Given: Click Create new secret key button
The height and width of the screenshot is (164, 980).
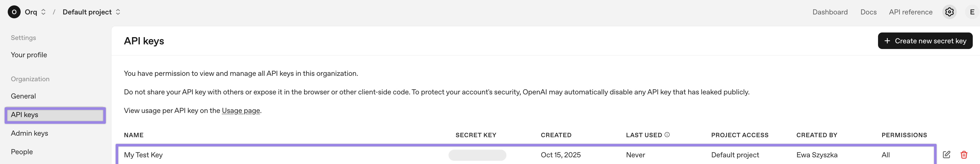Looking at the screenshot, I should tap(925, 41).
